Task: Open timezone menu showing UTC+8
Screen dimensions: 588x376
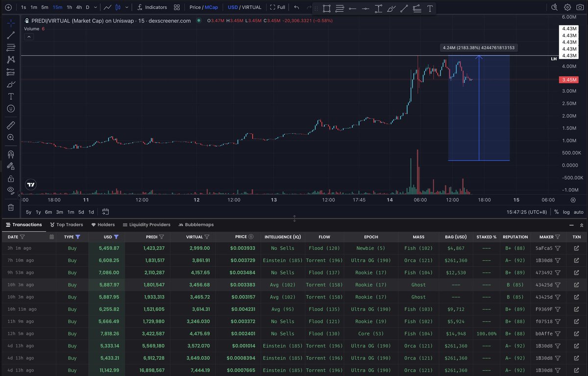Action: pyautogui.click(x=528, y=212)
